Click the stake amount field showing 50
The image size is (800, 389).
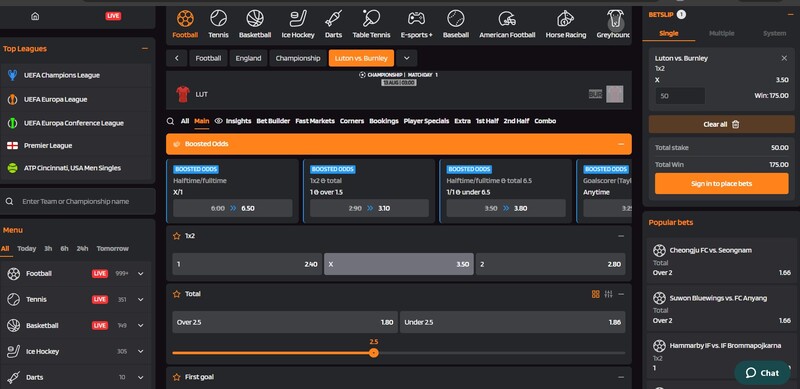click(x=680, y=95)
